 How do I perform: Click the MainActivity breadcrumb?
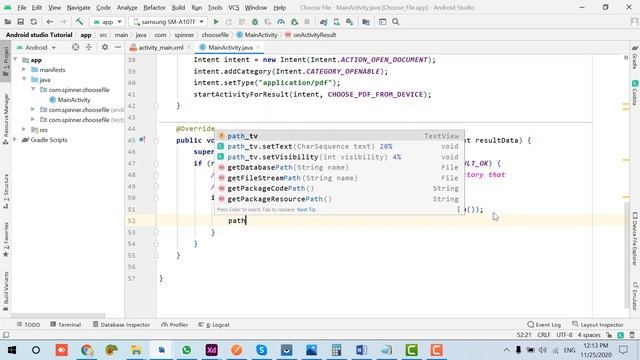click(257, 35)
